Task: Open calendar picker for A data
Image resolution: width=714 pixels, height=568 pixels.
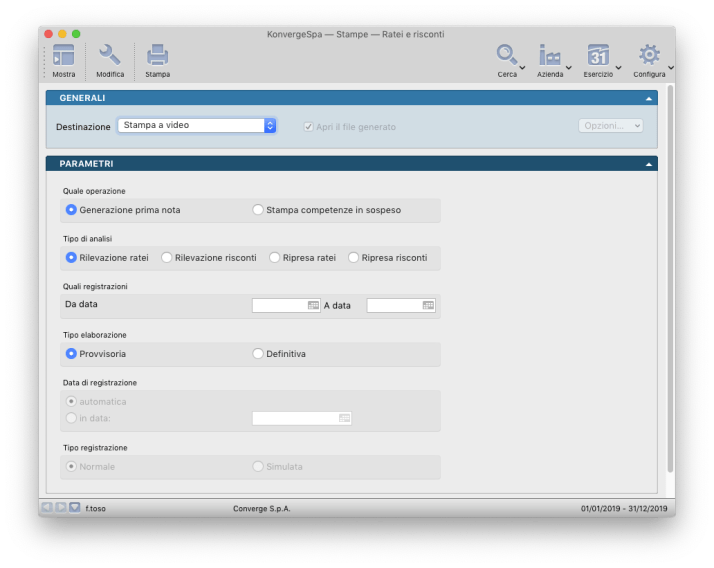Action: pyautogui.click(x=428, y=305)
